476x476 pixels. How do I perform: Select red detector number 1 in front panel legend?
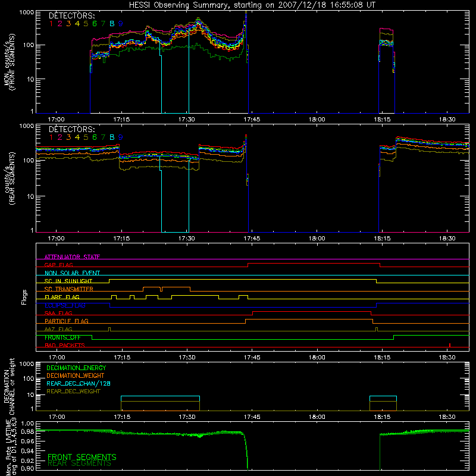coord(51,24)
